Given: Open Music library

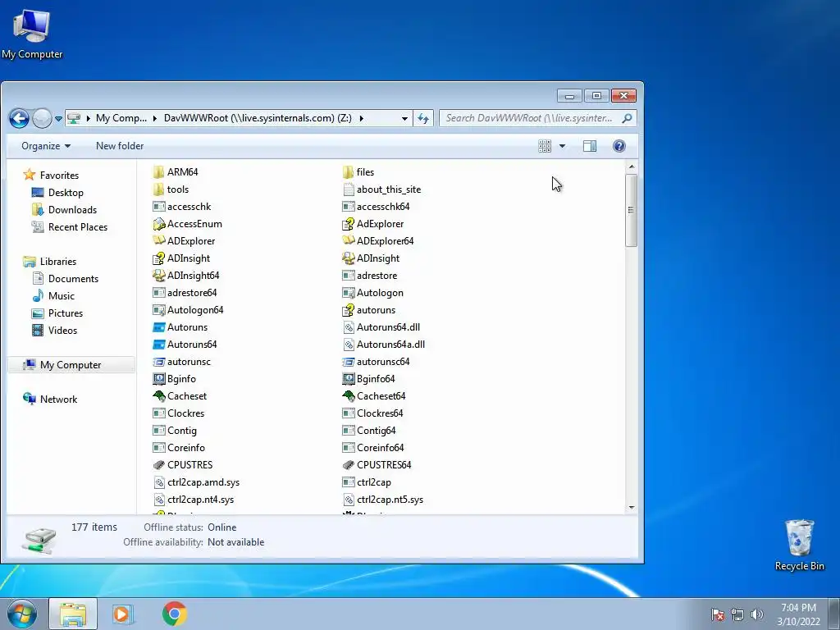Looking at the screenshot, I should [61, 295].
